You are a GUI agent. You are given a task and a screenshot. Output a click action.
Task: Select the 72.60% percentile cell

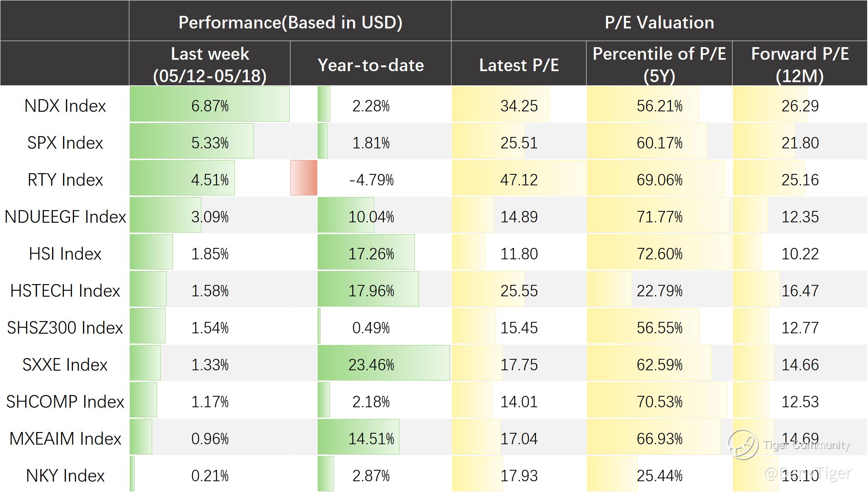[659, 254]
